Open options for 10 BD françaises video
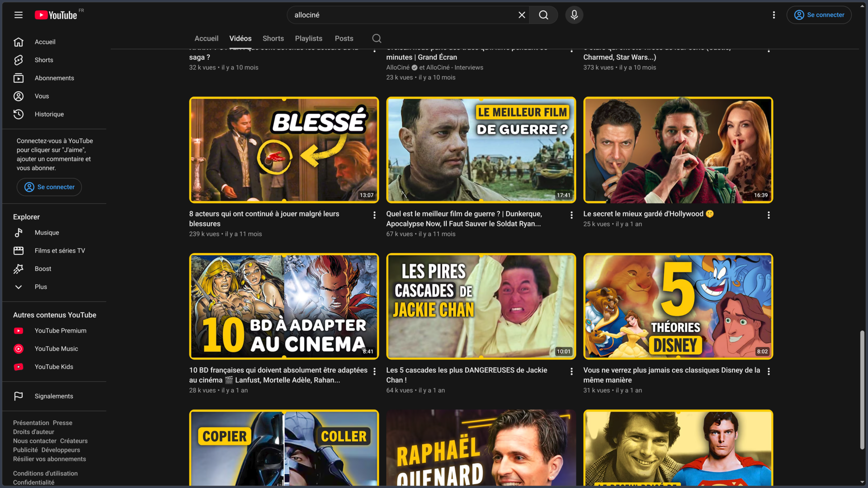Viewport: 868px width, 488px height. (374, 371)
